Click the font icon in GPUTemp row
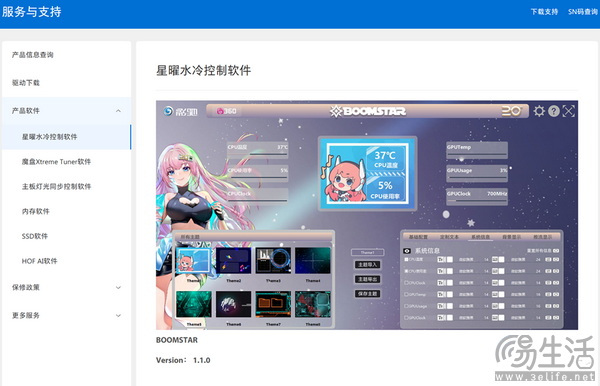600x386 pixels. click(x=441, y=295)
